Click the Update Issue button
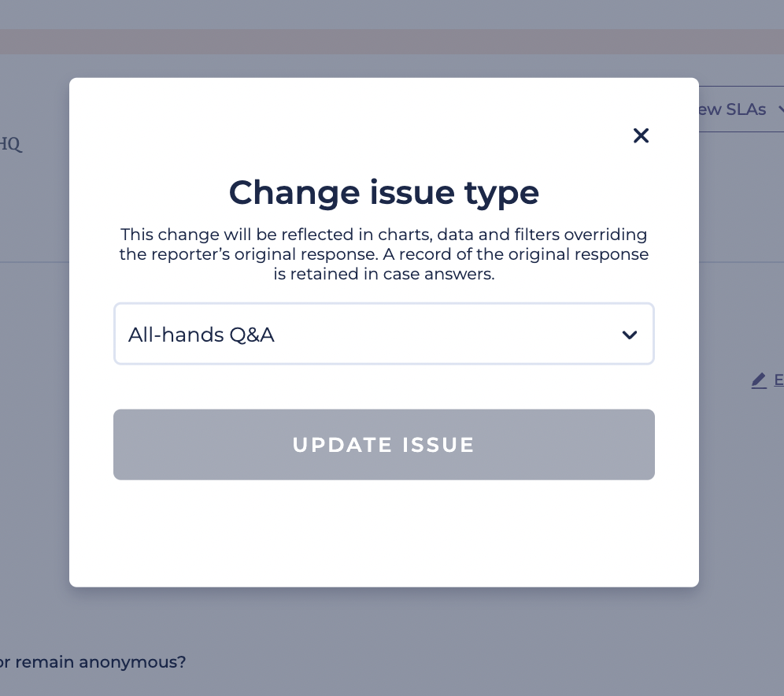 (x=383, y=445)
